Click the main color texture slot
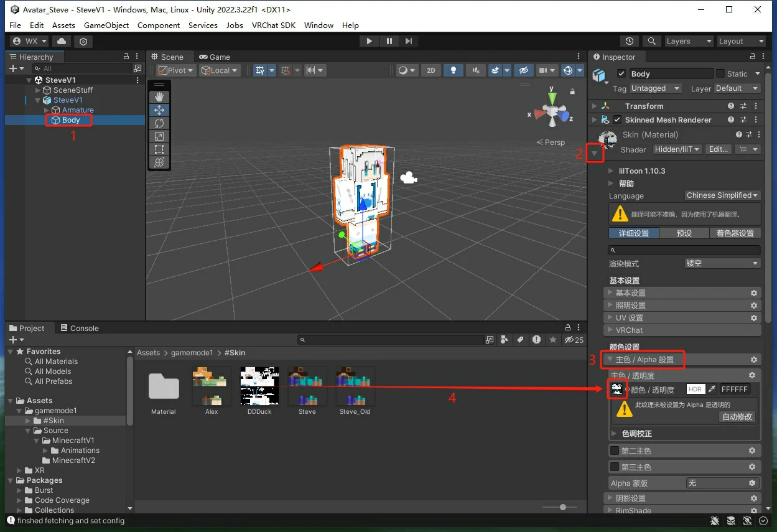The width and height of the screenshot is (777, 532). (617, 390)
